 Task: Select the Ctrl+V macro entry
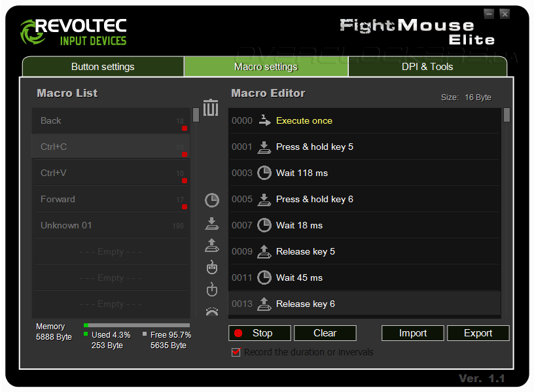[x=111, y=173]
